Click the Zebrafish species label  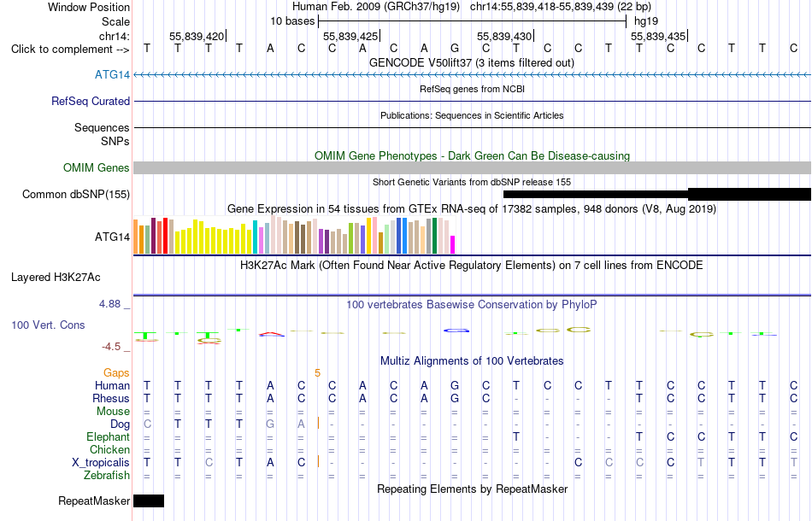(107, 476)
